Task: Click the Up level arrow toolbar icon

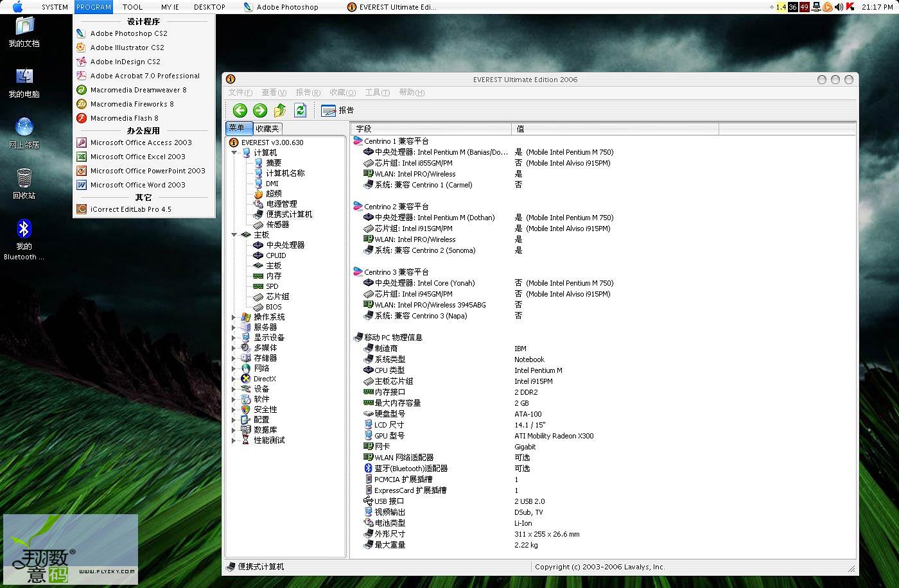Action: tap(280, 110)
